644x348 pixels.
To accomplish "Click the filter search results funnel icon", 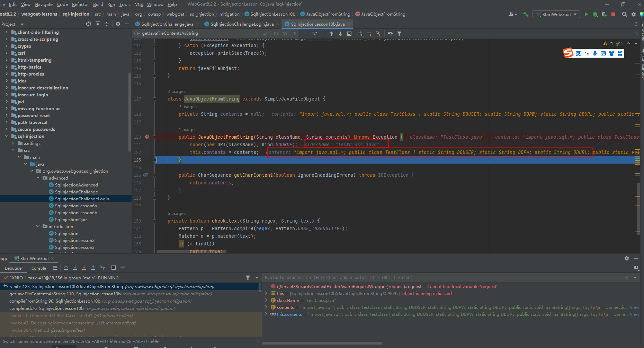I will 399,34.
